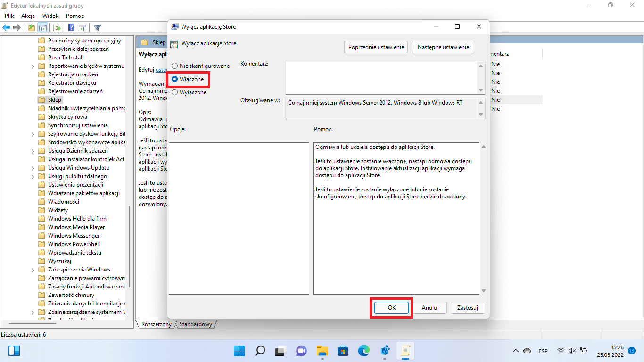Click the blue Back arrow in toolbar
This screenshot has height=362, width=644.
pos(6,27)
